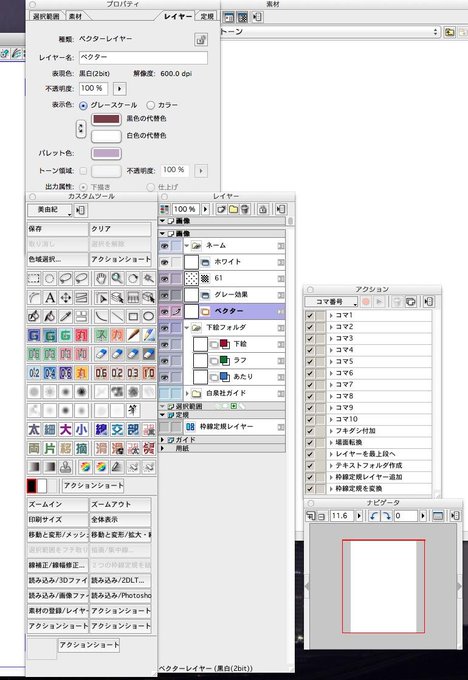
Task: Expand the コマ5 action
Action: click(331, 362)
